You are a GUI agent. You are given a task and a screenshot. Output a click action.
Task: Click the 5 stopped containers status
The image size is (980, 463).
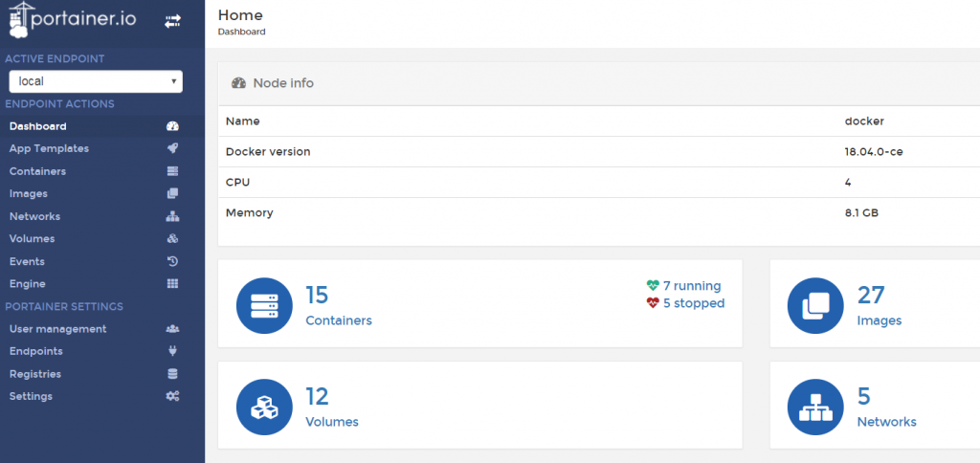coord(685,303)
